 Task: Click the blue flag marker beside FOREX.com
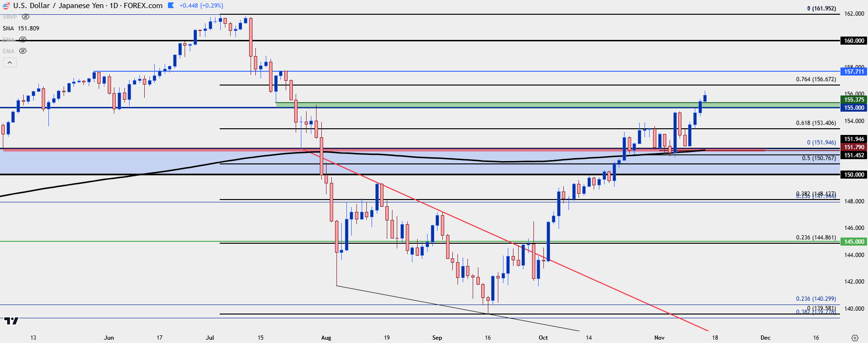point(171,6)
